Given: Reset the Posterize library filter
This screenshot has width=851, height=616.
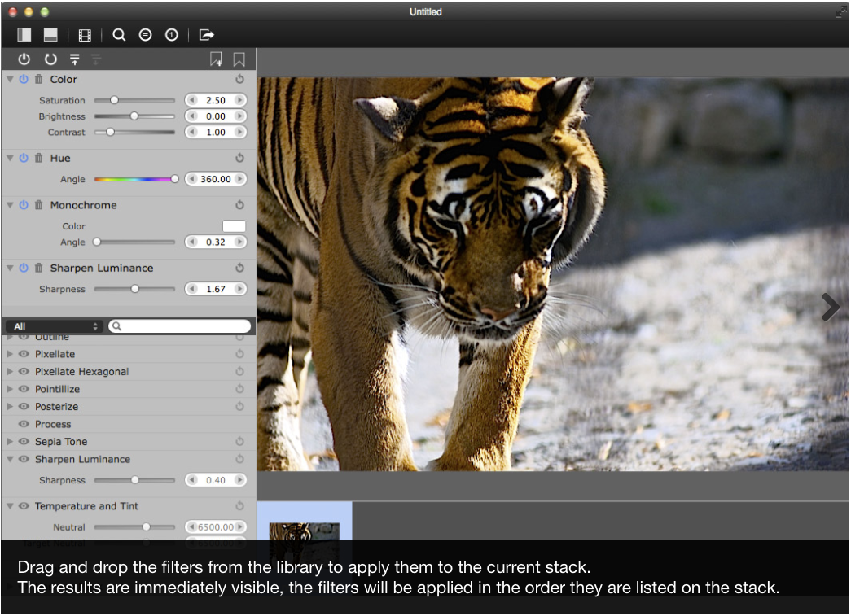Looking at the screenshot, I should (x=240, y=406).
